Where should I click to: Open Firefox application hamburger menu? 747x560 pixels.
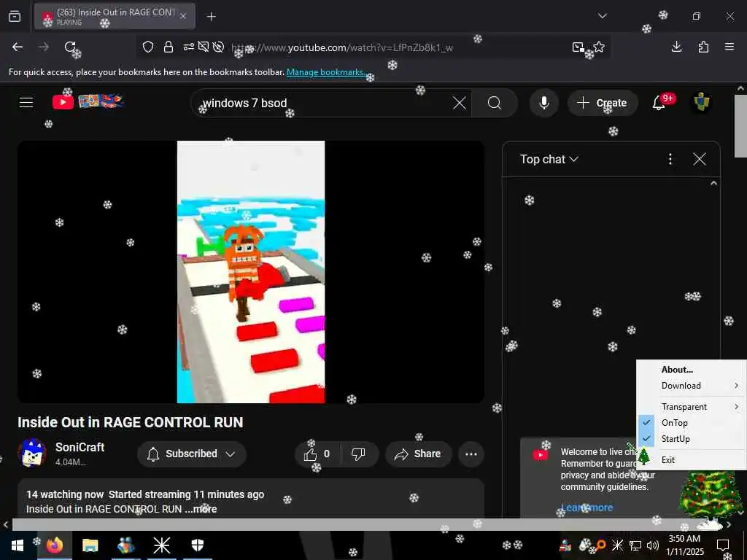click(x=729, y=47)
